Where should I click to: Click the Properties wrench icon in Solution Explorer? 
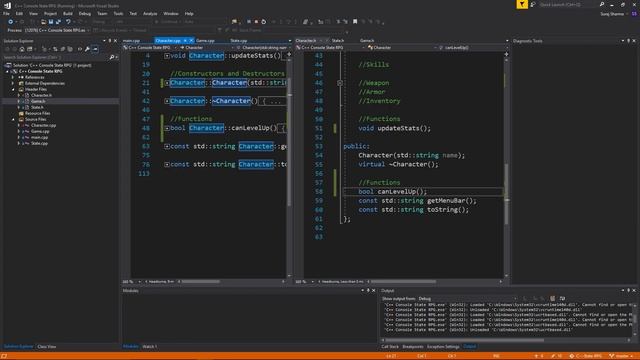87,49
